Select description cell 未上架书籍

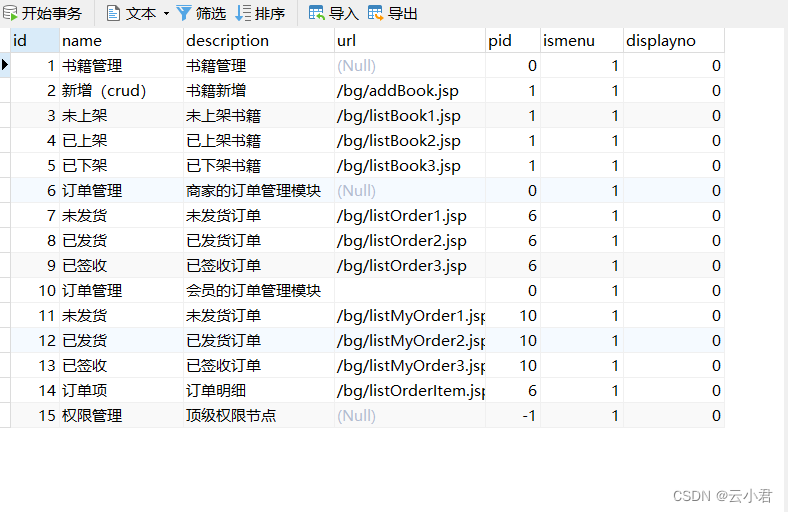pyautogui.click(x=259, y=116)
